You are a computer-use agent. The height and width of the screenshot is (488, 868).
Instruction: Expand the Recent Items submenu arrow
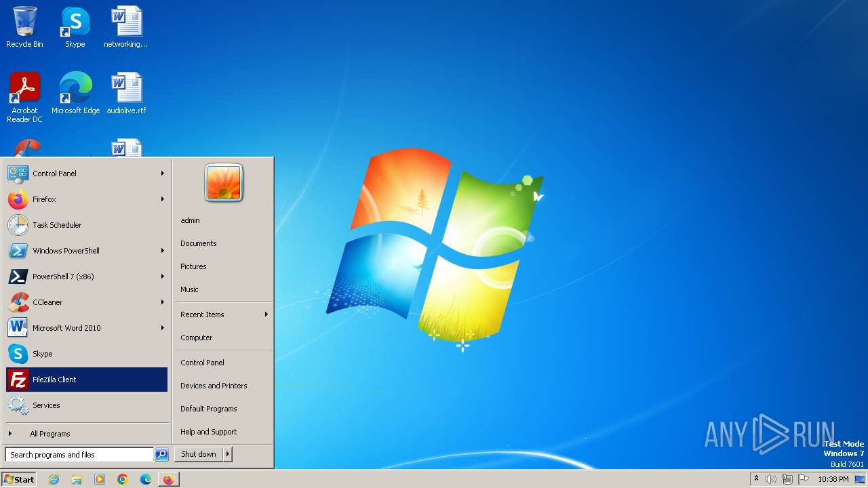[267, 314]
